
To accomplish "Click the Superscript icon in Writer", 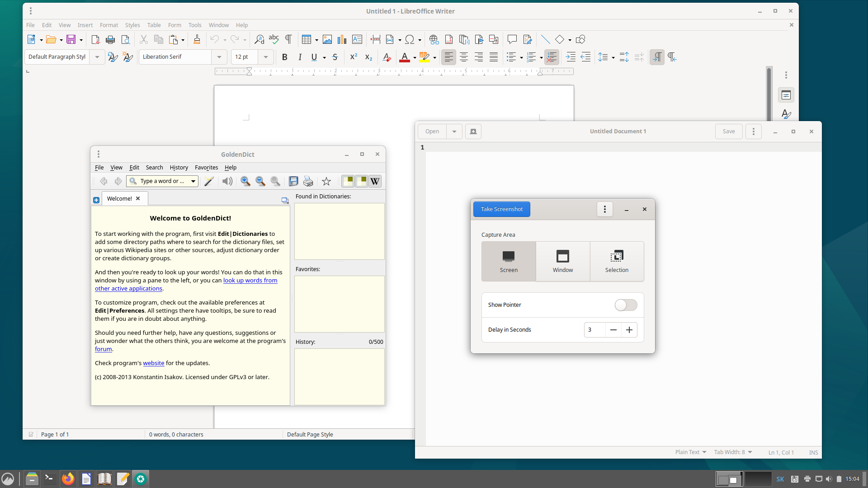I will (354, 57).
